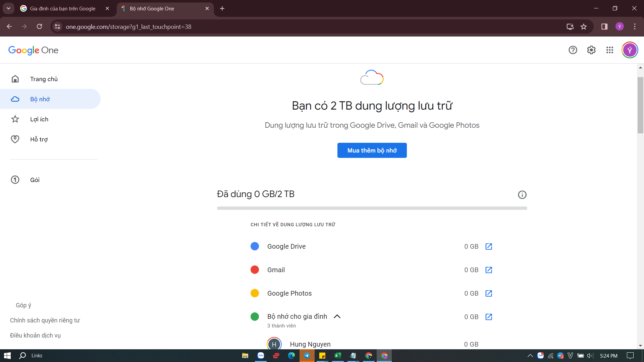Select the Bộ nhớ Google One tab
The height and width of the screenshot is (362, 644).
[164, 8]
